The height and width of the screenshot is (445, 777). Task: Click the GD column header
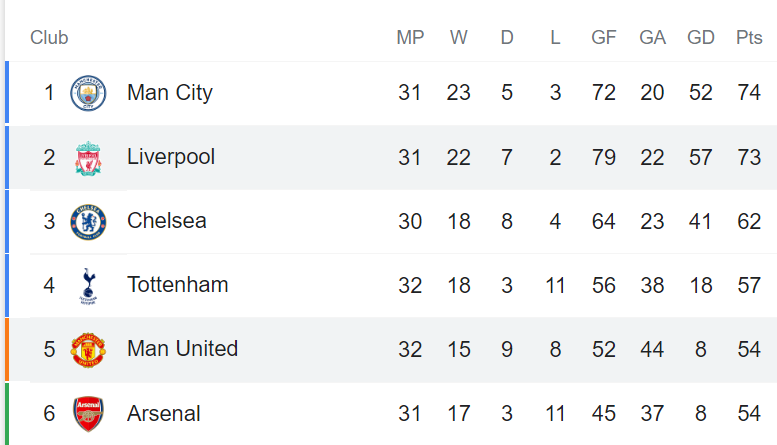pyautogui.click(x=701, y=38)
